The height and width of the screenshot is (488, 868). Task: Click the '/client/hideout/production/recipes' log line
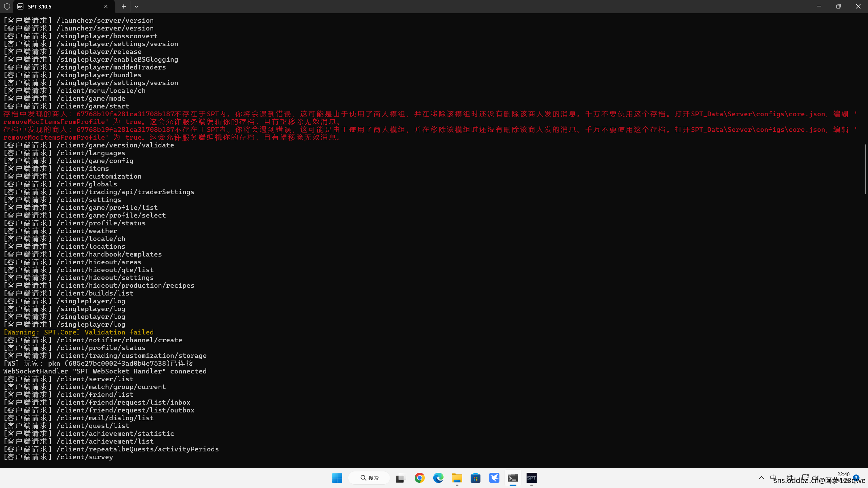pyautogui.click(x=99, y=285)
